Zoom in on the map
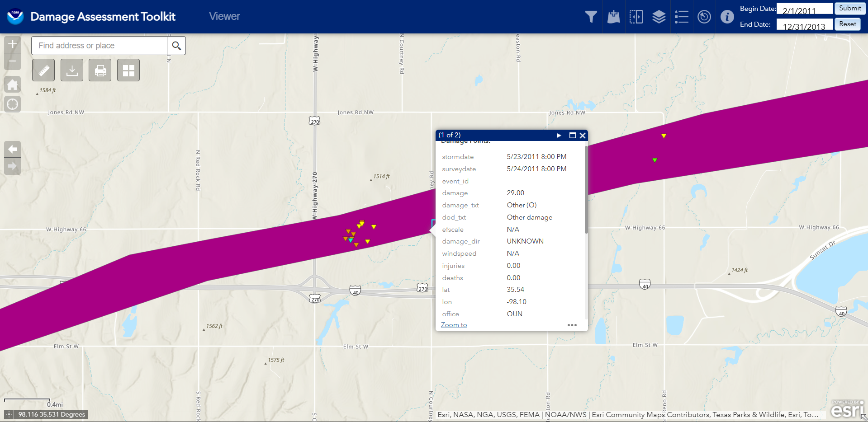Screen dimensions: 868x422 [13, 44]
